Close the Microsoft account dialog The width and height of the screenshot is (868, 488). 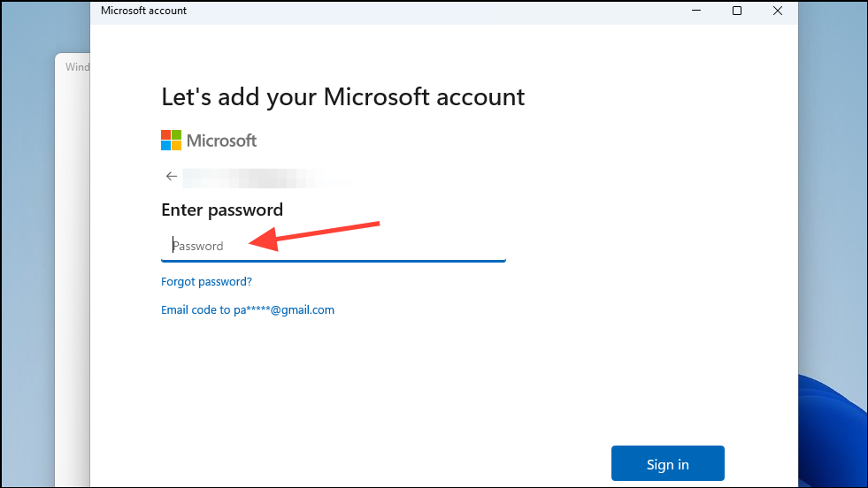click(x=777, y=11)
